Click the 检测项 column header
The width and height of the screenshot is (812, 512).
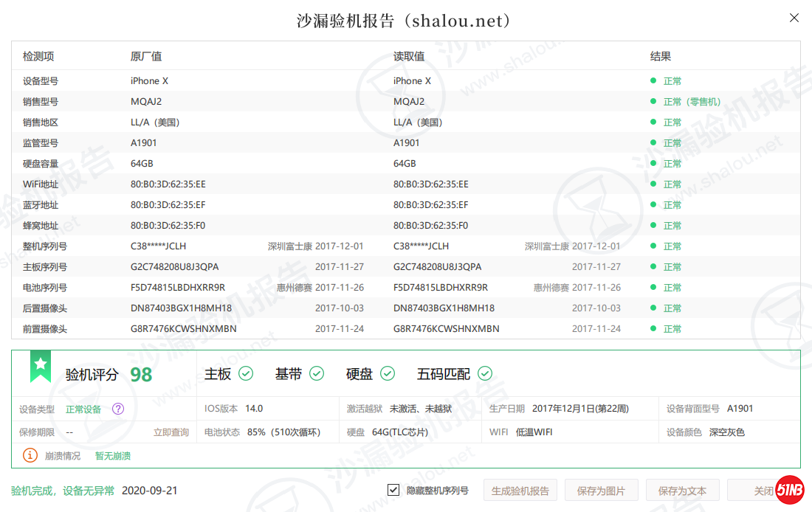click(38, 56)
